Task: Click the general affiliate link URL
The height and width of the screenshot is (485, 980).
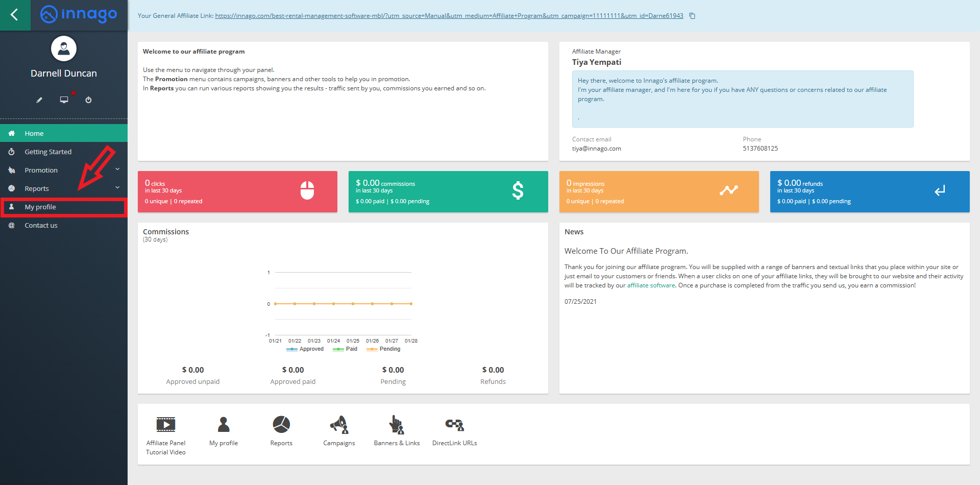Action: point(449,16)
